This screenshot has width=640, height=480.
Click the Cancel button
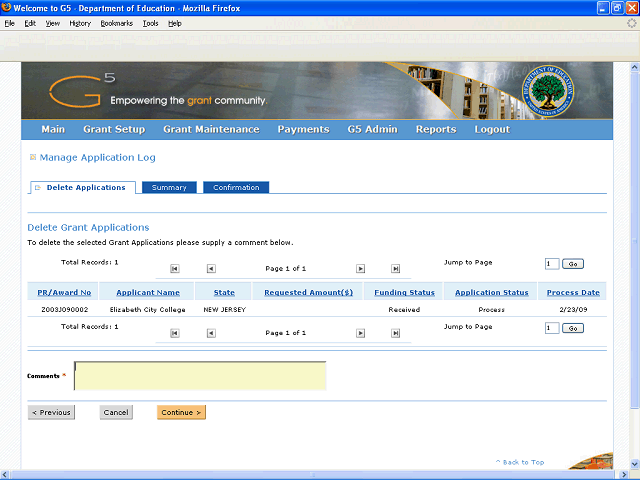click(x=116, y=412)
